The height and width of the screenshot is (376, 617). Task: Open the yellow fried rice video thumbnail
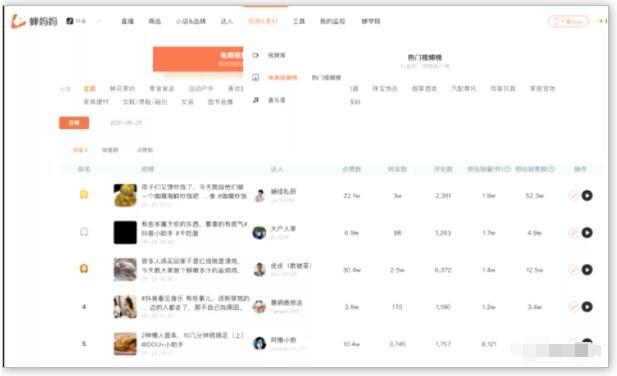click(x=125, y=195)
